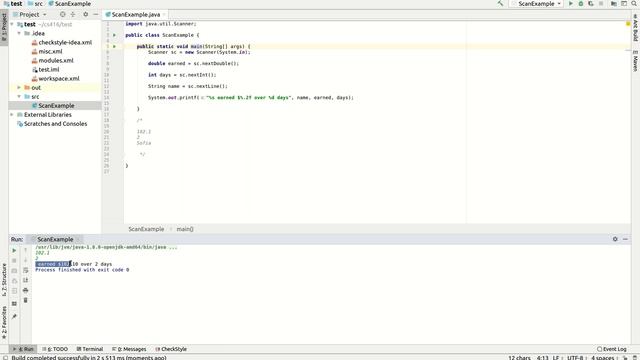The image size is (640, 360).
Task: Hide the Project tool window
Action: [x=96, y=14]
